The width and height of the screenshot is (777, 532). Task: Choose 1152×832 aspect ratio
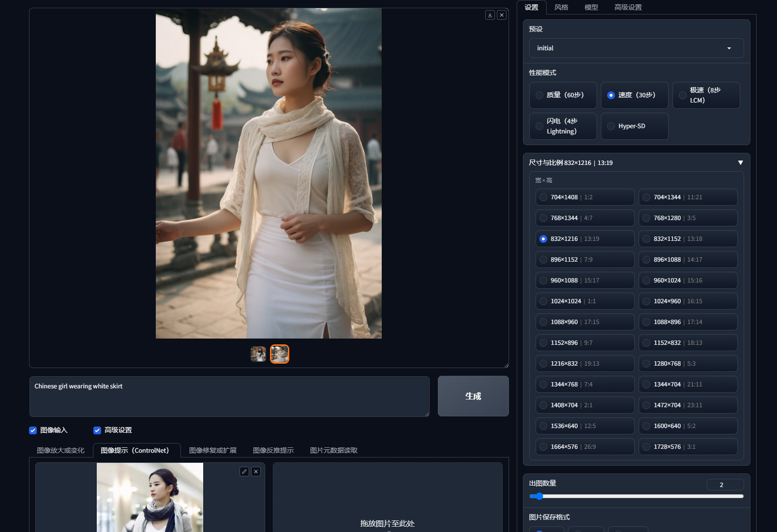point(688,343)
